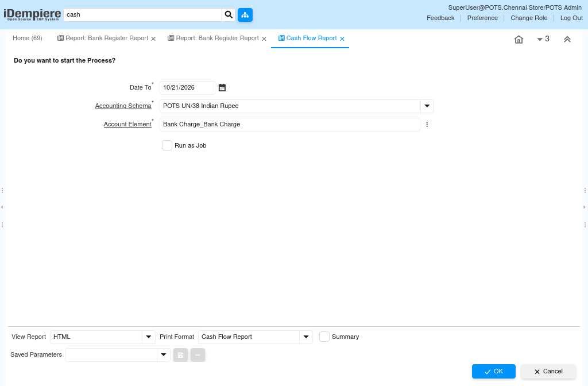This screenshot has width=588, height=386.
Task: Click the save parameters disk icon
Action: coord(180,355)
